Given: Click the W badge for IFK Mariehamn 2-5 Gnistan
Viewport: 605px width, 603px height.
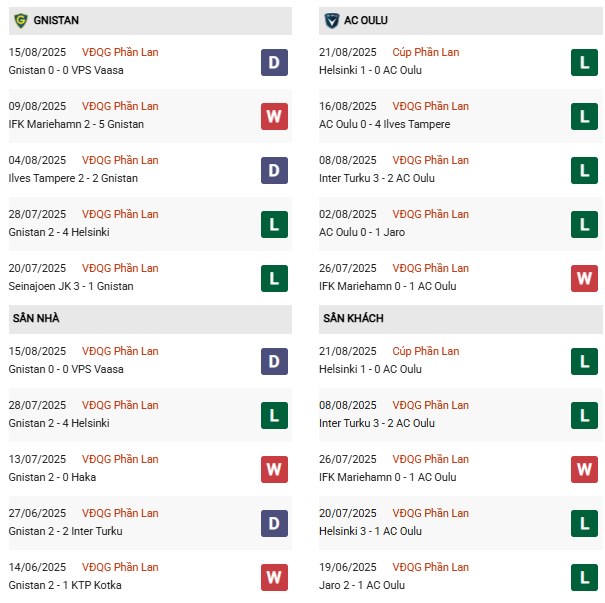Looking at the screenshot, I should 274,117.
